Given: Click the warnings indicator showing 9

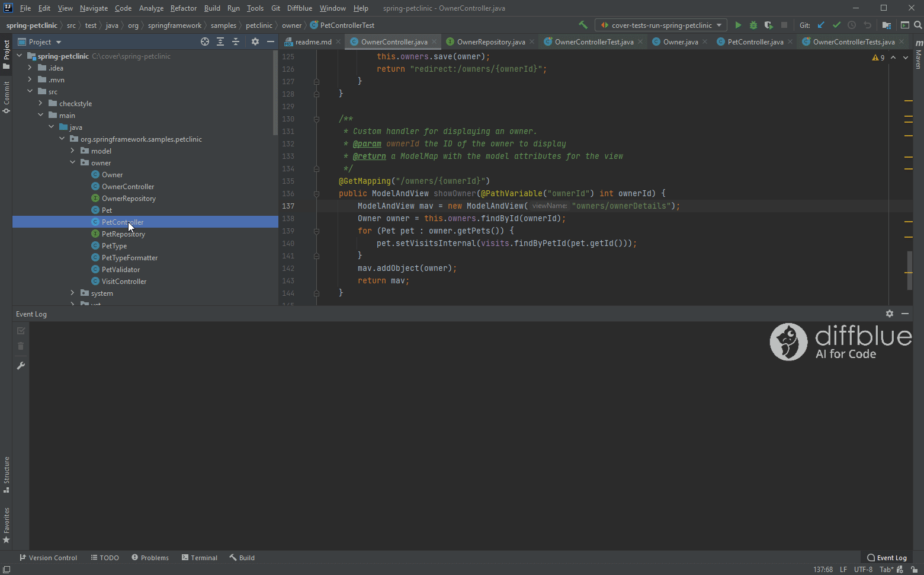Looking at the screenshot, I should (x=878, y=57).
